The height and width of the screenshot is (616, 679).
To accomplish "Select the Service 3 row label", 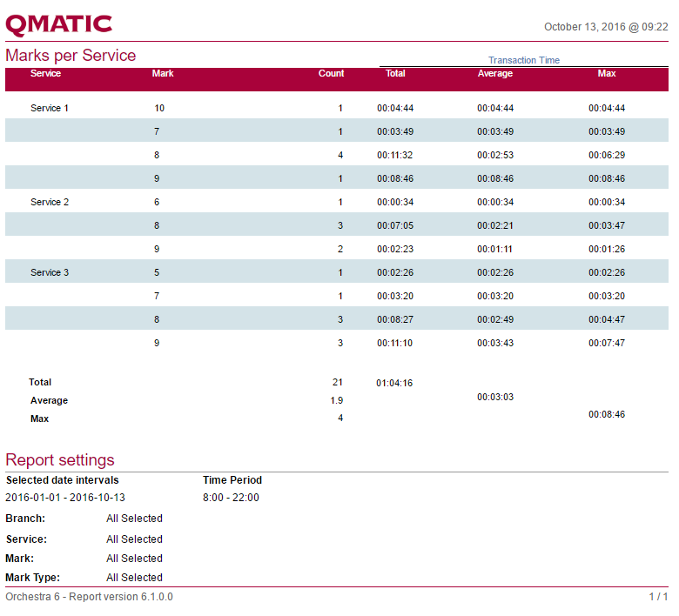I will pyautogui.click(x=50, y=273).
